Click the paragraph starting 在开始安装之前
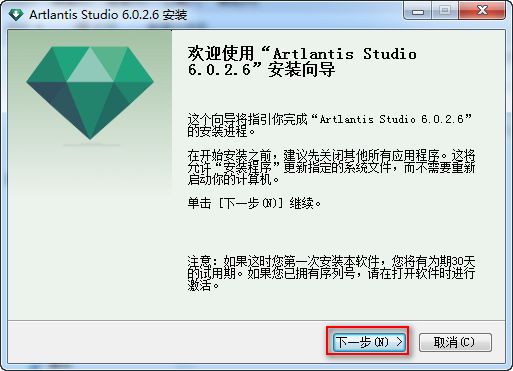This screenshot has width=513, height=371. point(331,168)
